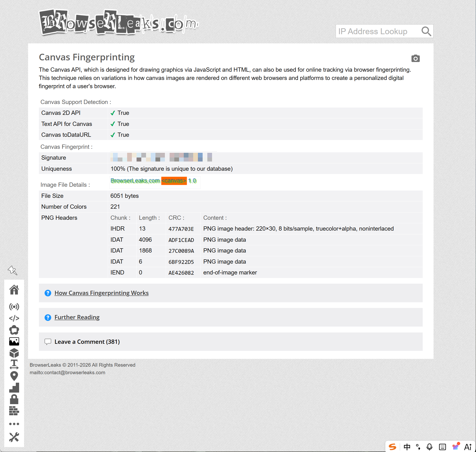Click the question icon beside Further Reading
The height and width of the screenshot is (452, 476).
(x=48, y=317)
